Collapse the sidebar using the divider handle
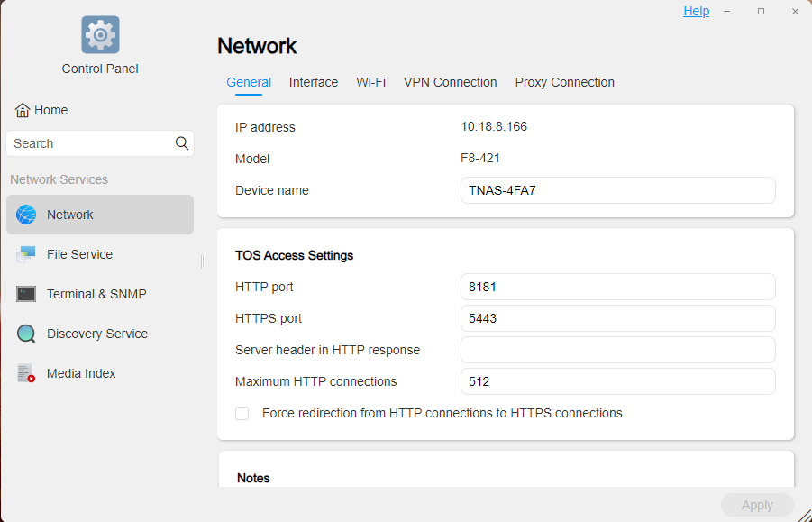The image size is (812, 522). tap(202, 261)
